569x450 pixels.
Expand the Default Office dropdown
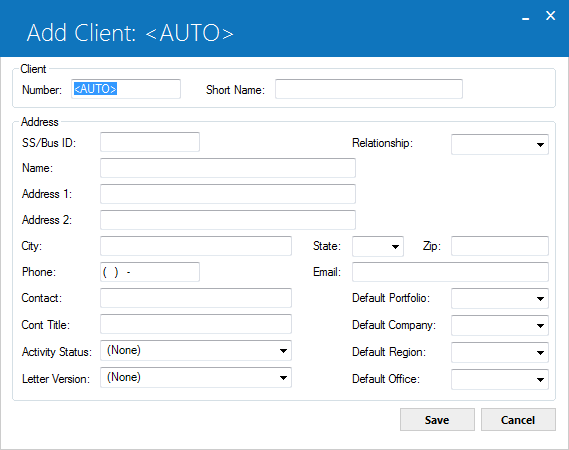(x=500, y=379)
